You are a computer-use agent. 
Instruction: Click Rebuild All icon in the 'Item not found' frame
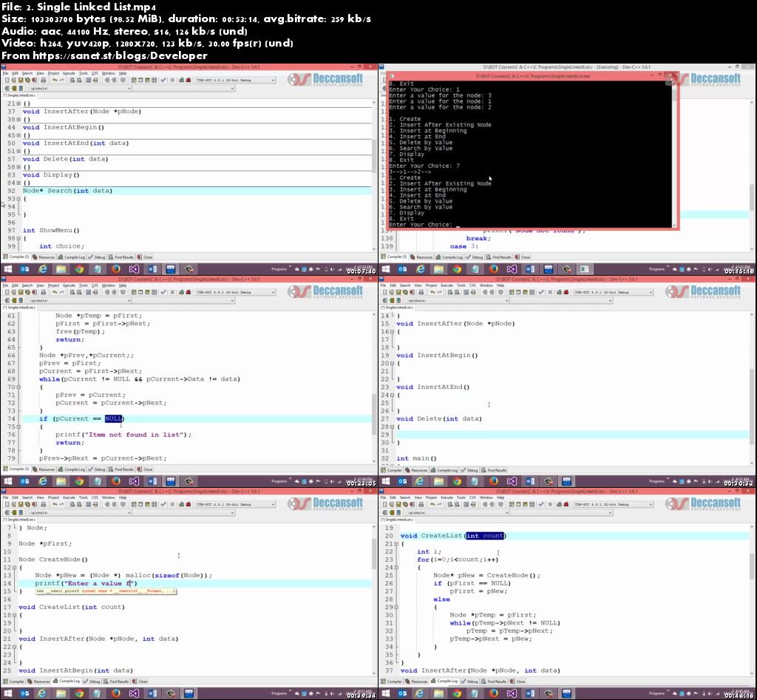click(154, 292)
